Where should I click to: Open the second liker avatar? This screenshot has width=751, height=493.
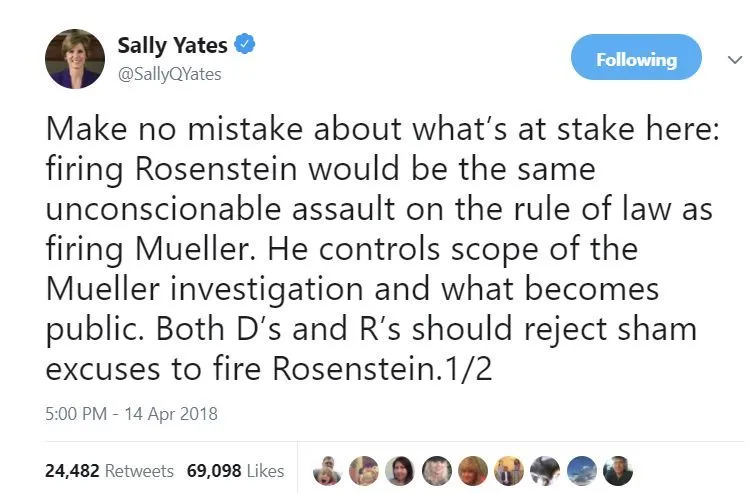point(363,470)
